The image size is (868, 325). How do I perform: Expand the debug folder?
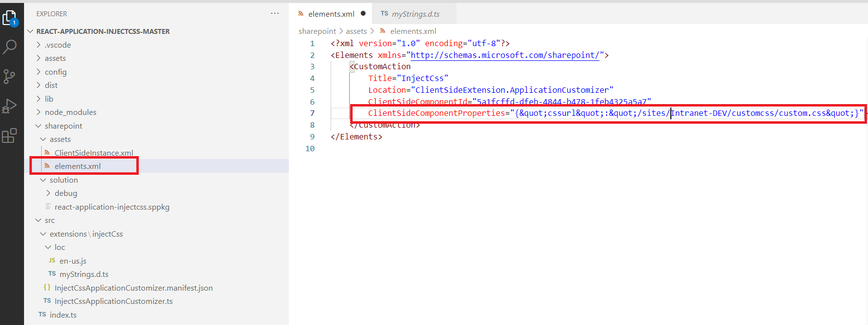(66, 193)
